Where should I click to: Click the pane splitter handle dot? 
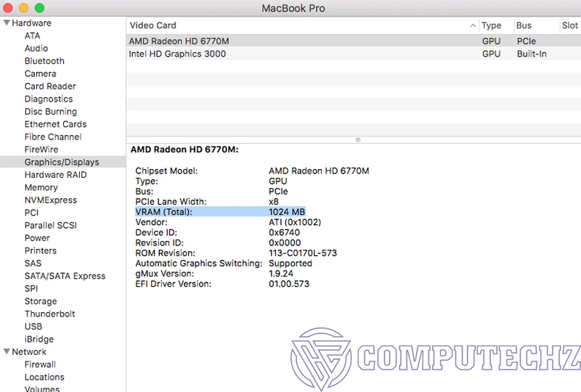point(358,139)
